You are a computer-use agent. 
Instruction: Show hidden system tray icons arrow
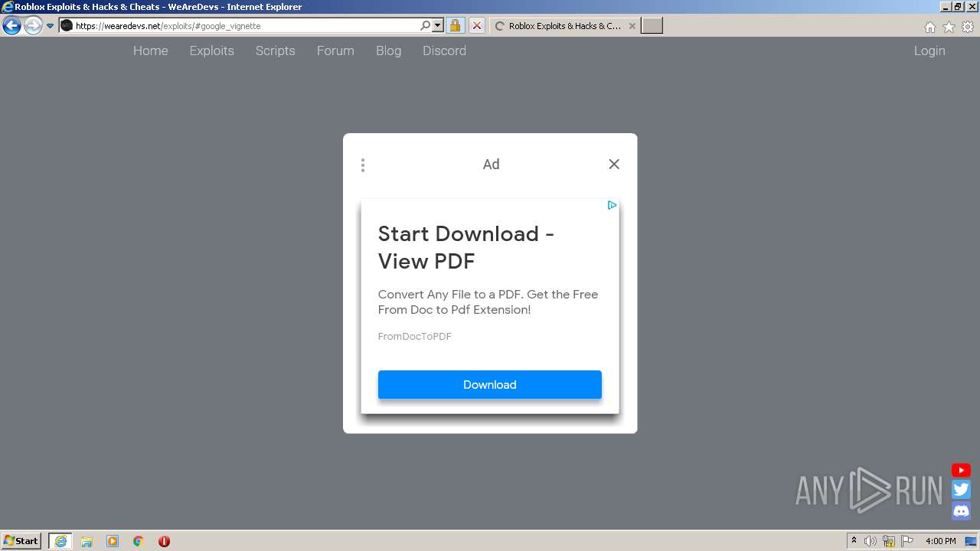854,541
